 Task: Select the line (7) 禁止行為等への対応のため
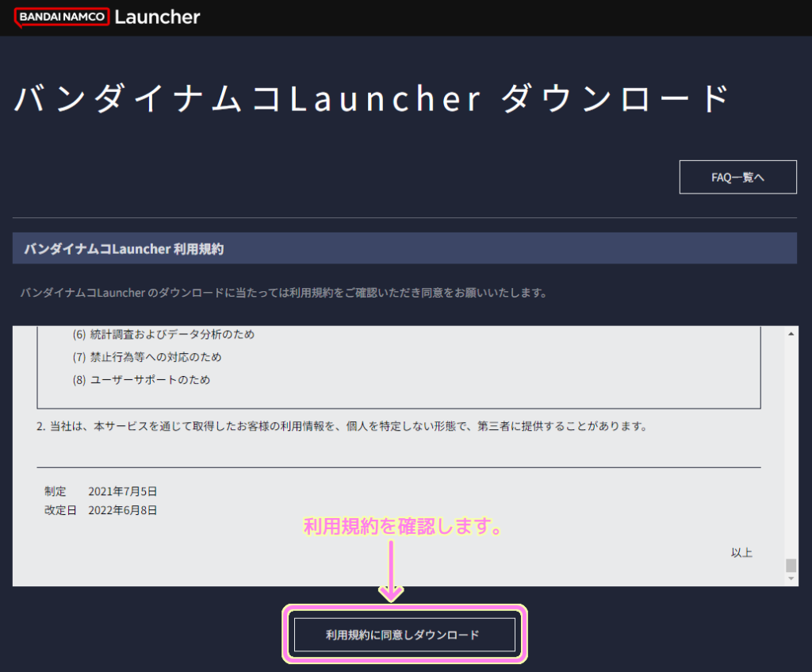point(147,357)
